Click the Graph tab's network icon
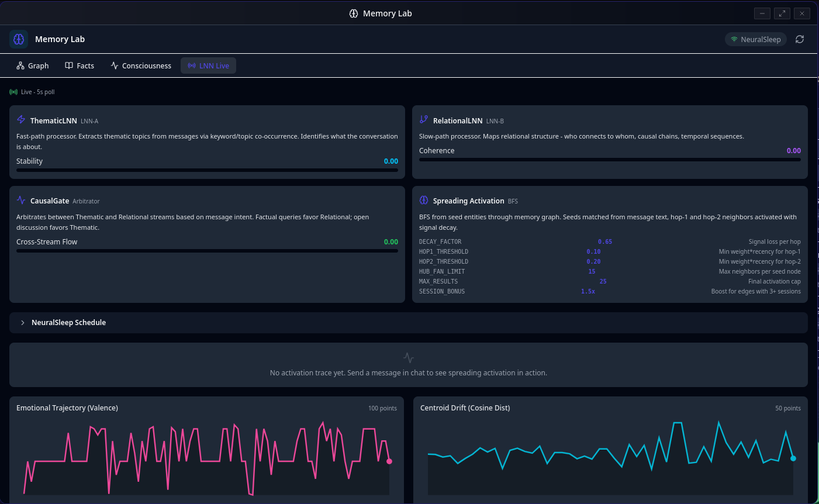This screenshot has width=819, height=504. tap(19, 65)
